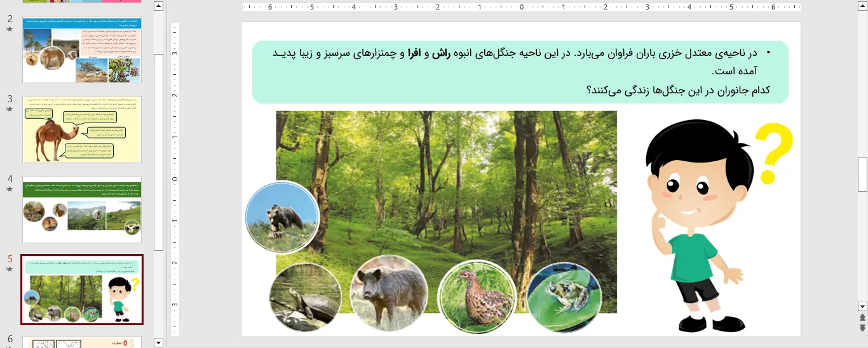Click the main editor scroll-up arrow
868x348 pixels.
coord(862,6)
